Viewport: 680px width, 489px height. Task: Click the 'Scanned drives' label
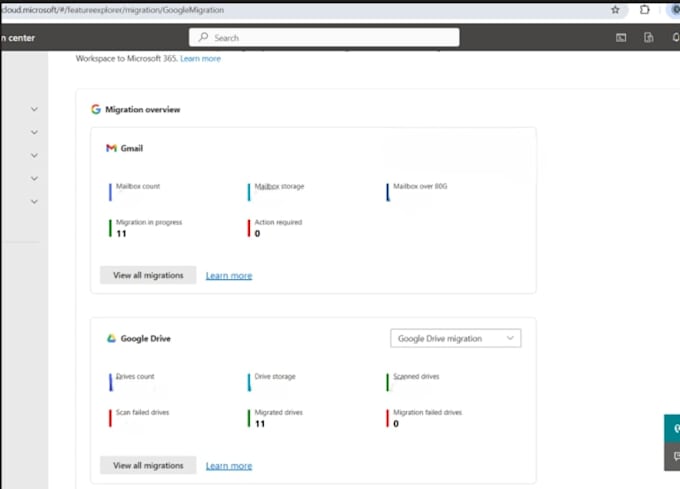coord(416,376)
